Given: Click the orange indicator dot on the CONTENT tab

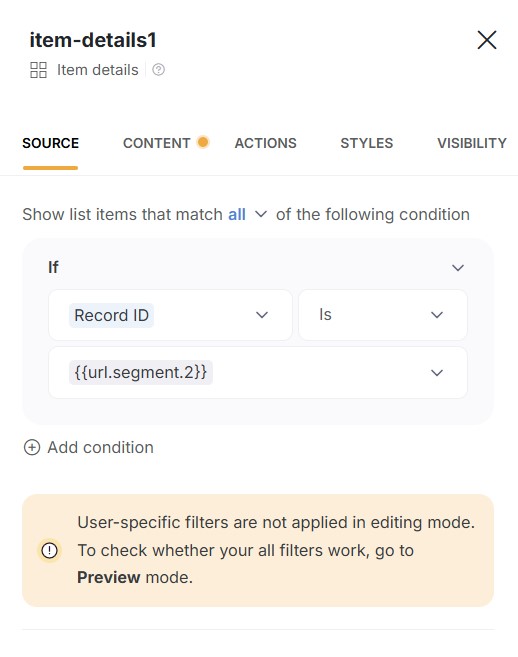Looking at the screenshot, I should [x=203, y=142].
